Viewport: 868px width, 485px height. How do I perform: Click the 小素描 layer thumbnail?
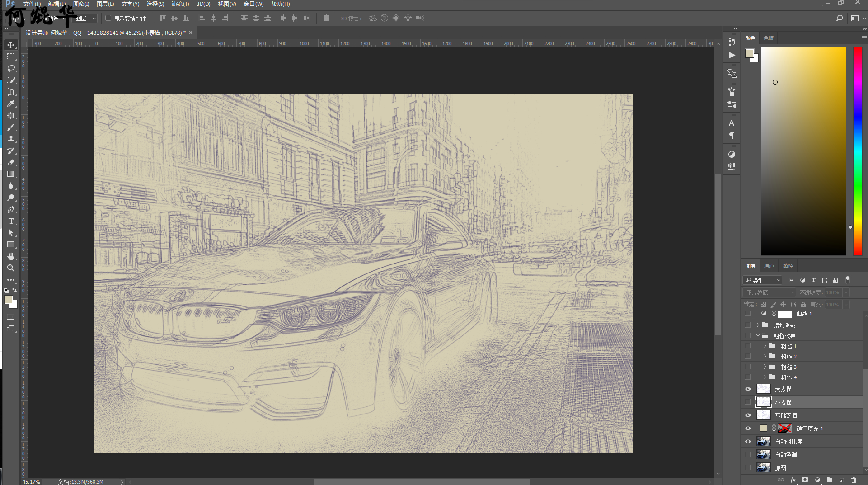[x=763, y=402]
